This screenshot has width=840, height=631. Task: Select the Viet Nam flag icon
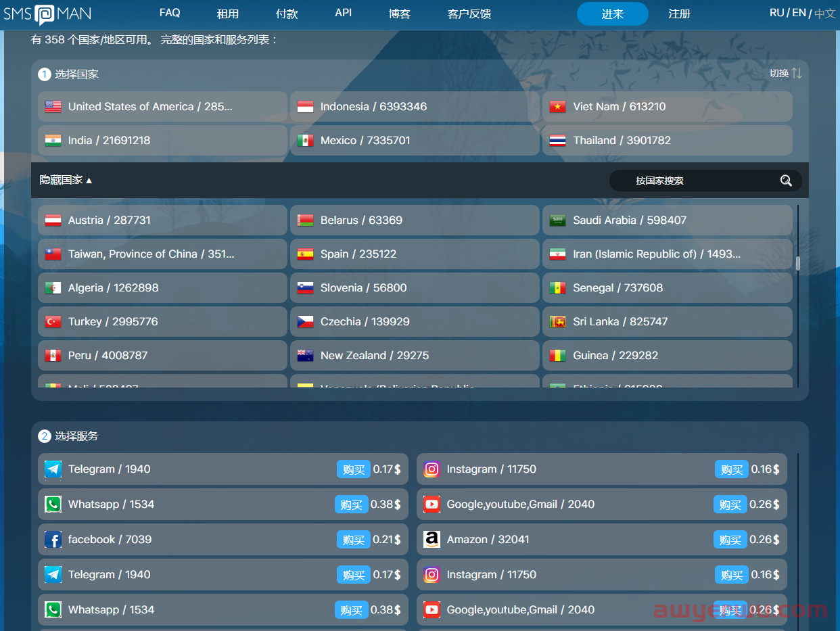(x=557, y=107)
